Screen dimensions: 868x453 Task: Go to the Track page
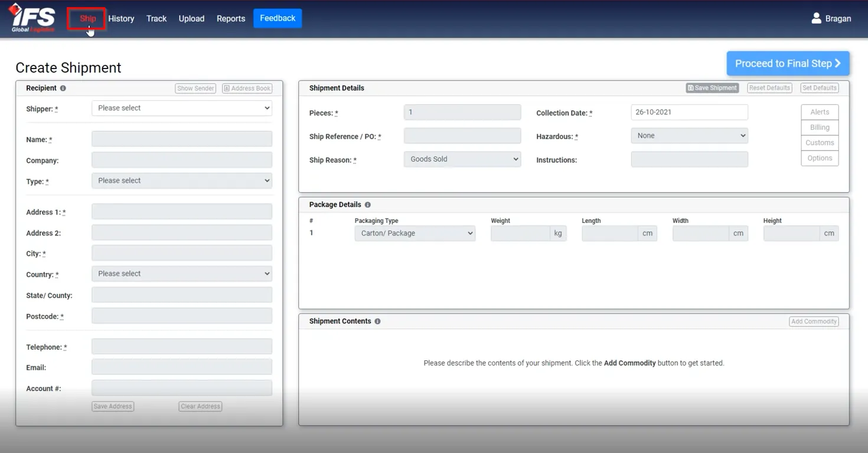pos(156,18)
